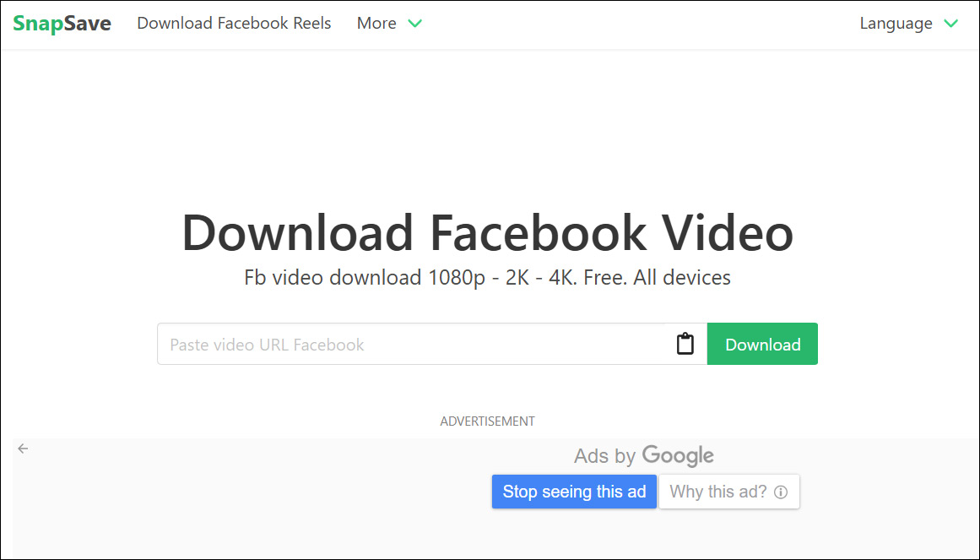Click the Download Facebook Video heading

[488, 233]
